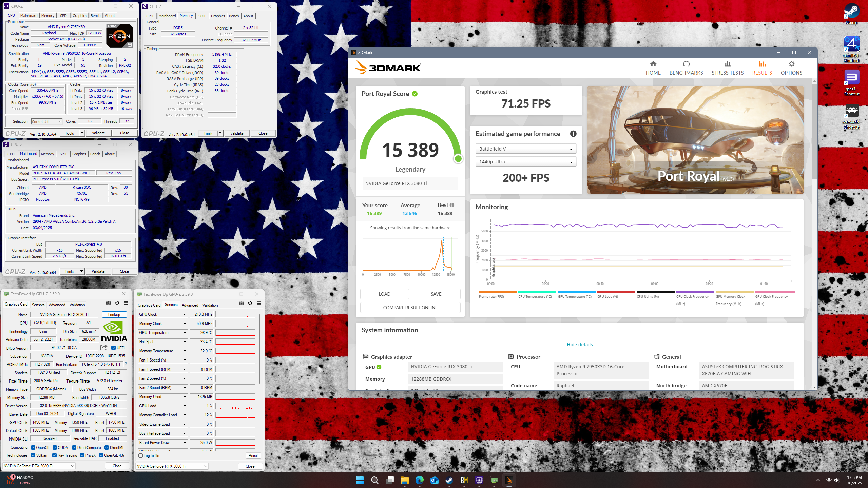Switch to SPD tab in CPU-Z CPU window
Image resolution: width=868 pixels, height=488 pixels.
click(63, 16)
